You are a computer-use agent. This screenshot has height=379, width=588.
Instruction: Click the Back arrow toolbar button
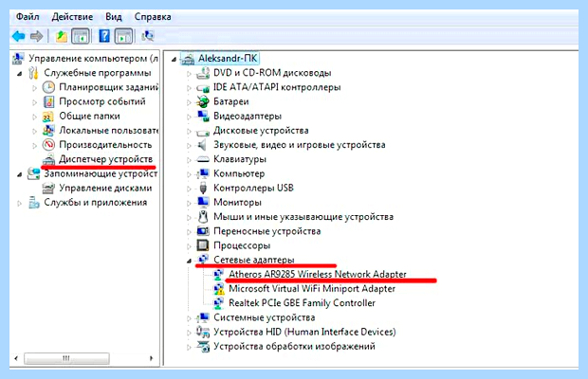18,36
